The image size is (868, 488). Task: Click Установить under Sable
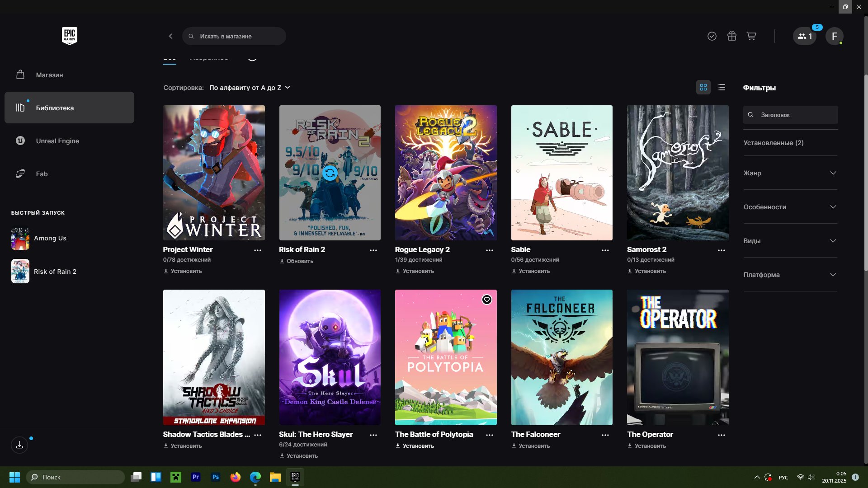point(530,271)
